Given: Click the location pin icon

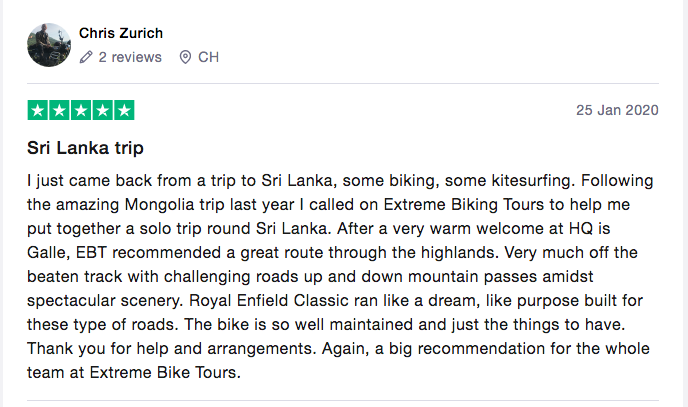Looking at the screenshot, I should [x=185, y=58].
